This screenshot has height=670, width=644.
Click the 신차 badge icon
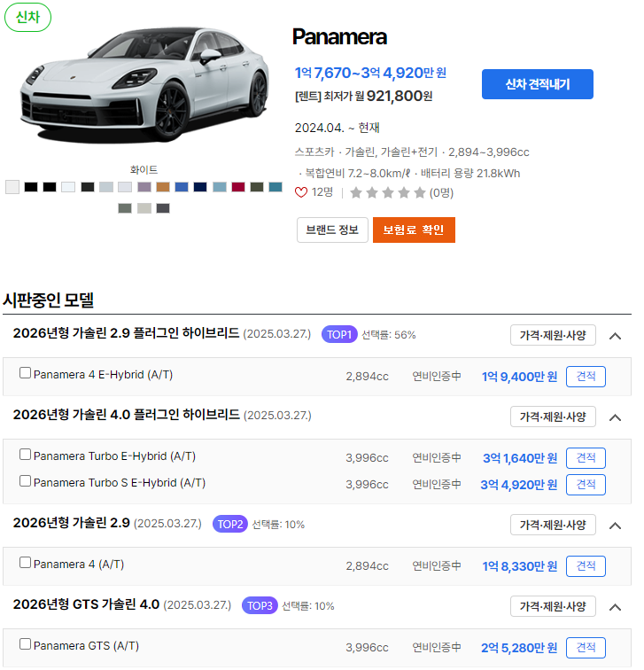[x=27, y=18]
